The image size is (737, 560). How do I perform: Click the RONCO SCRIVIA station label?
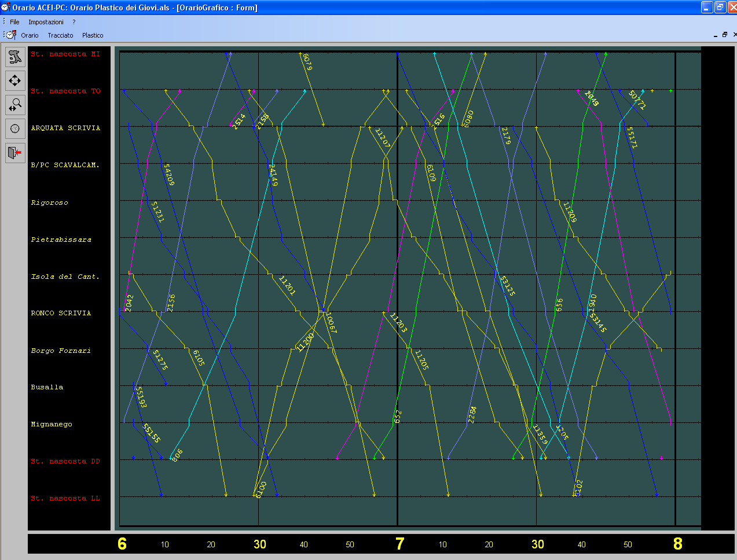pos(61,313)
